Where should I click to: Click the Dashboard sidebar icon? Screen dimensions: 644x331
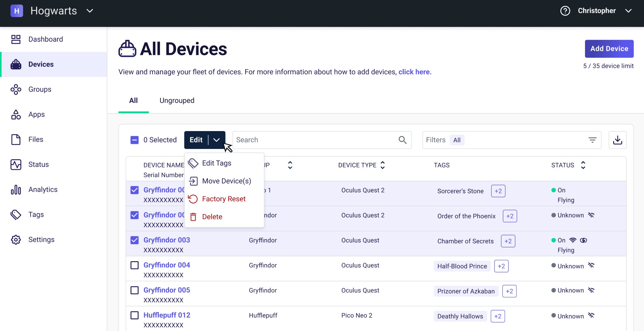point(16,39)
